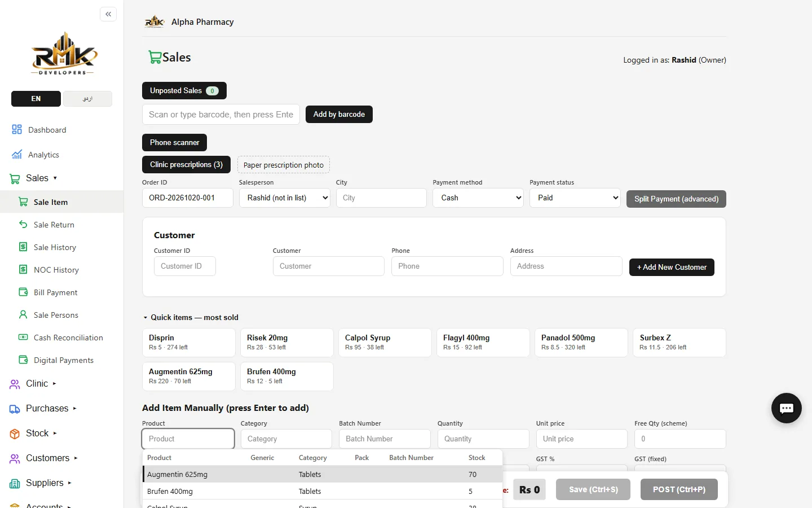Click the Analytics chart icon
Viewport: 812px width, 508px height.
[17, 155]
